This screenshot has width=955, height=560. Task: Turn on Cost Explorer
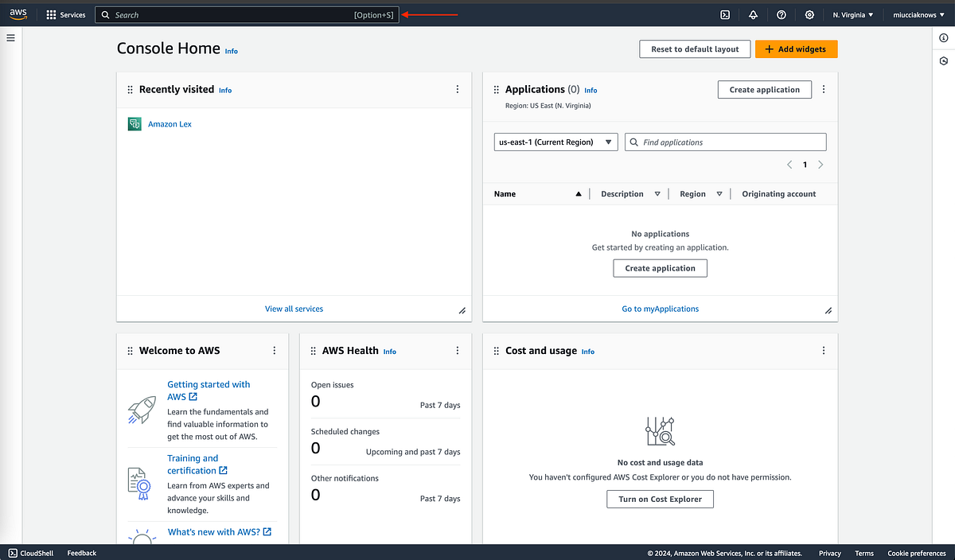point(660,499)
